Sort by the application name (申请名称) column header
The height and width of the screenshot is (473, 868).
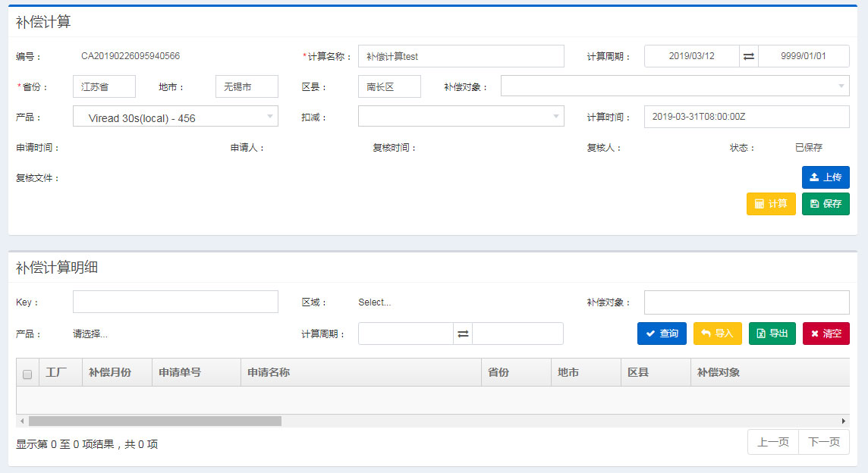click(360, 373)
